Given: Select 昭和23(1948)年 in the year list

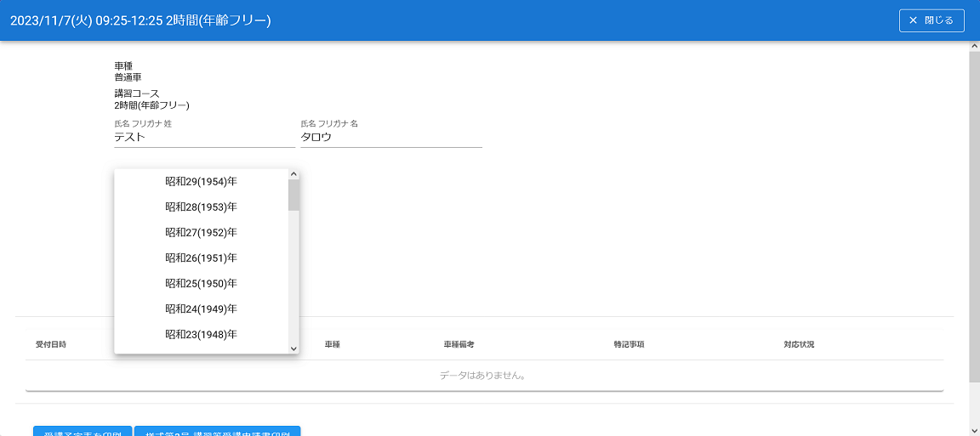Looking at the screenshot, I should point(201,334).
